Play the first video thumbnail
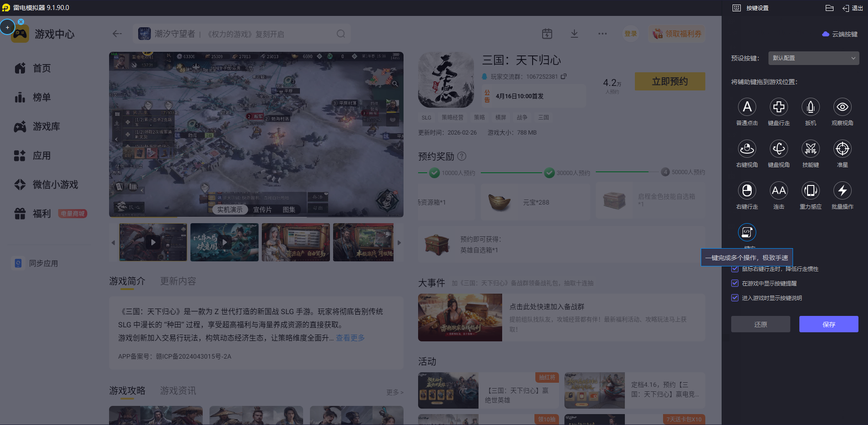This screenshot has height=425, width=868. (153, 242)
